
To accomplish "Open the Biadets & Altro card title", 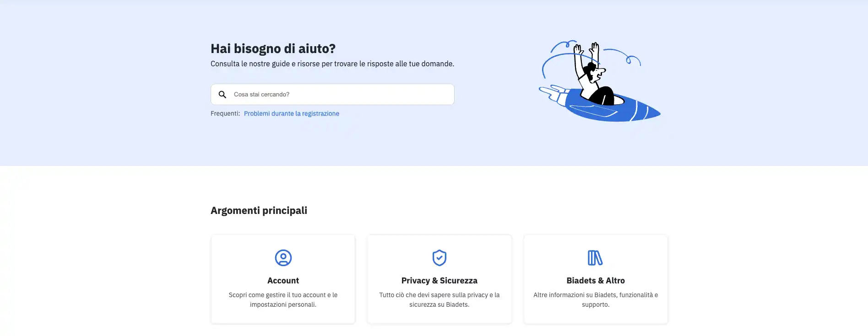I will 596,281.
